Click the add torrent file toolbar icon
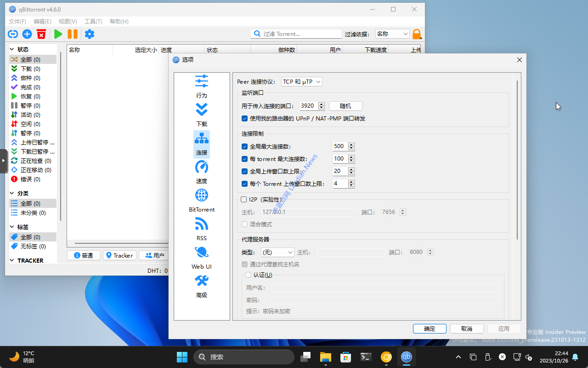Image resolution: width=588 pixels, height=368 pixels. tap(27, 34)
